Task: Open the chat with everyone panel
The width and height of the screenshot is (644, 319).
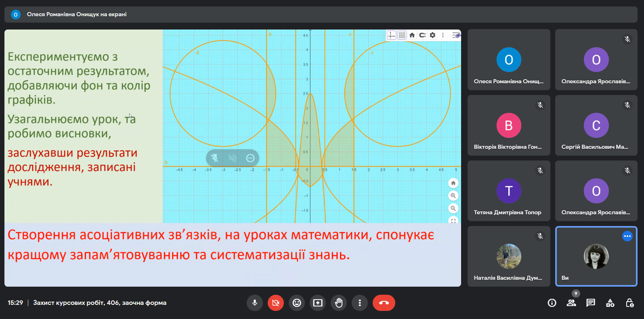Action: click(591, 303)
